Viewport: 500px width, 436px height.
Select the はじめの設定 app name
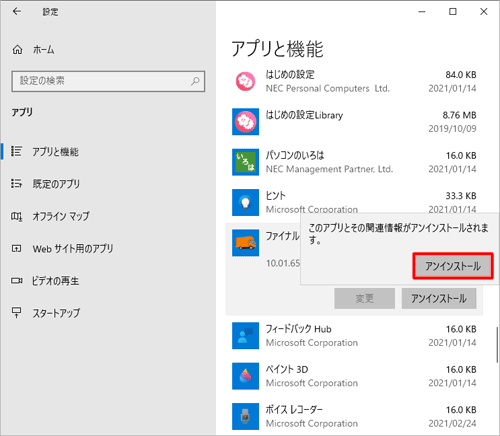pos(290,75)
